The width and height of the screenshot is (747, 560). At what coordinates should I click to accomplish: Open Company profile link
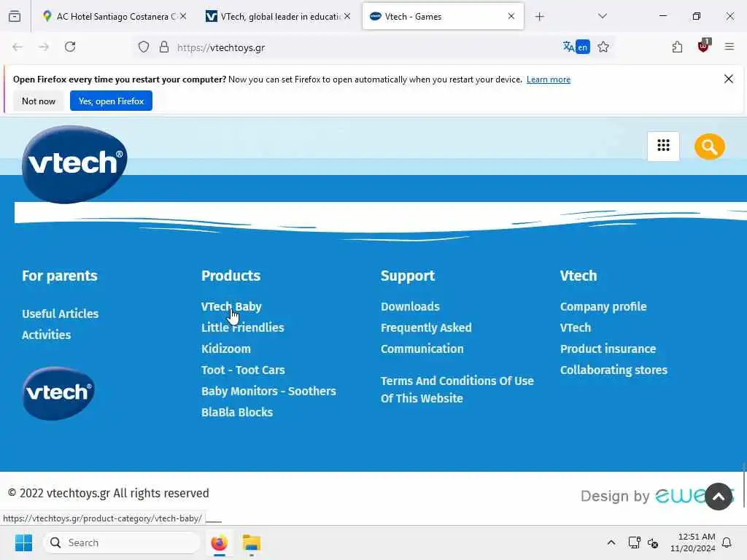[603, 307]
